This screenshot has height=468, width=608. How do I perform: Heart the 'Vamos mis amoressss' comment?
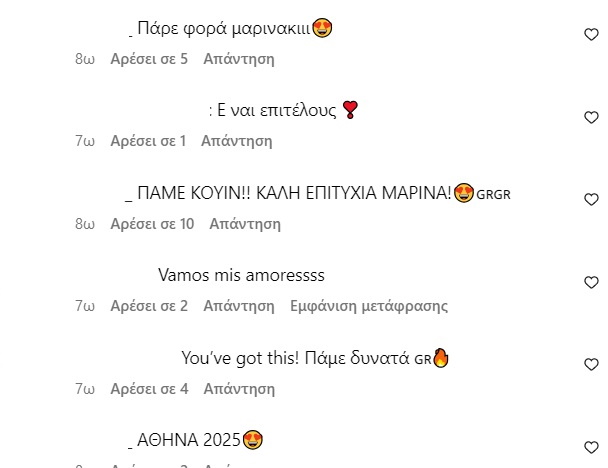591,282
